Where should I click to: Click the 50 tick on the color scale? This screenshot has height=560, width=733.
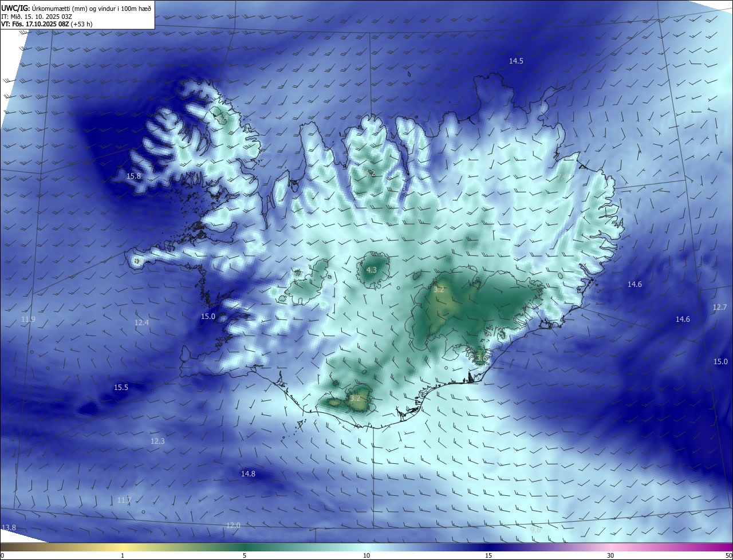(728, 555)
